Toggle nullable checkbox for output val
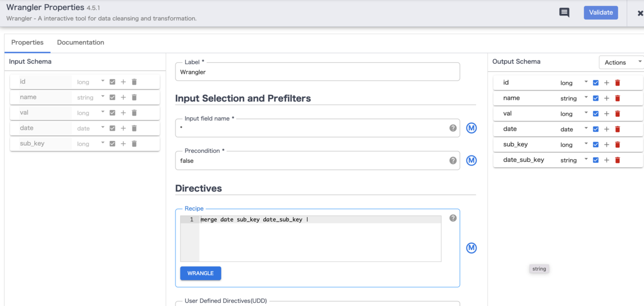The height and width of the screenshot is (306, 644). [596, 114]
